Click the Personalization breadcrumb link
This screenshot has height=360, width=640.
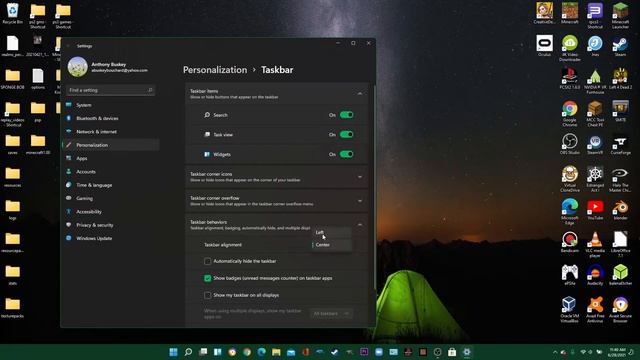[x=215, y=70]
